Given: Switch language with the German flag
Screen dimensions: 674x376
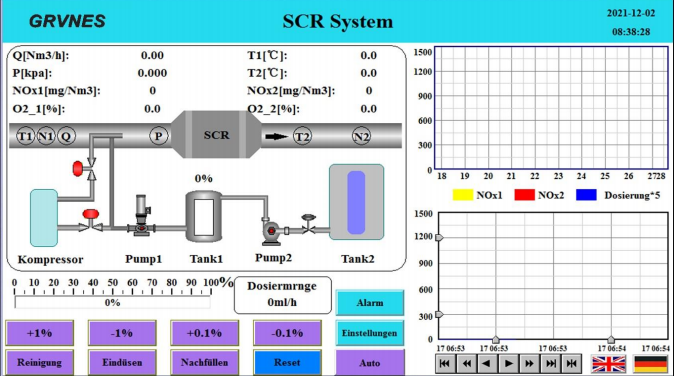Looking at the screenshot, I should (650, 364).
